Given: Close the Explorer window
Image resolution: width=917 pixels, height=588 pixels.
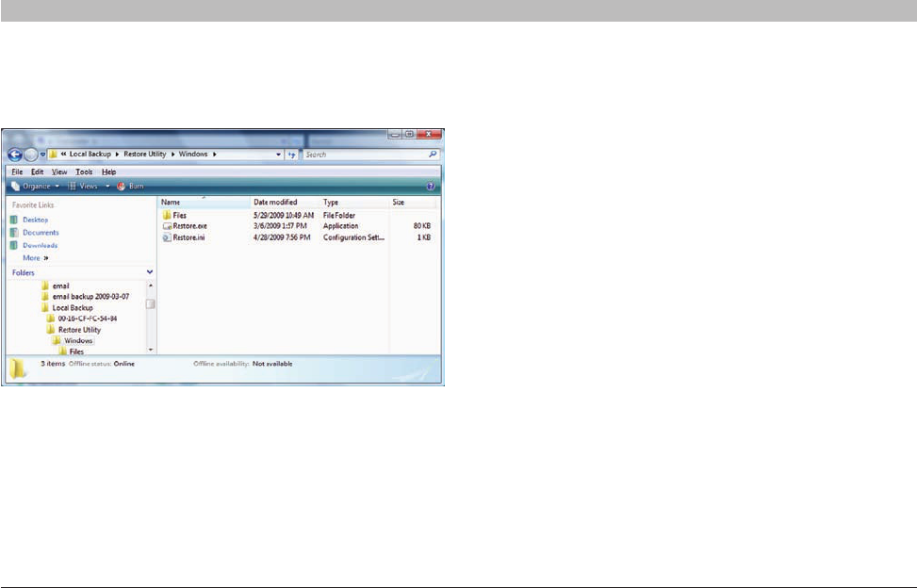Looking at the screenshot, I should click(x=429, y=135).
